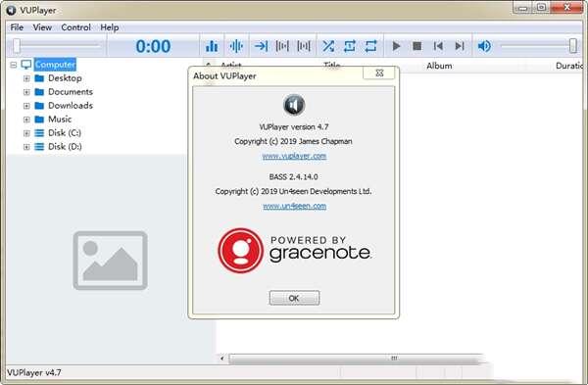Open the Control menu
The height and width of the screenshot is (385, 588).
click(76, 27)
